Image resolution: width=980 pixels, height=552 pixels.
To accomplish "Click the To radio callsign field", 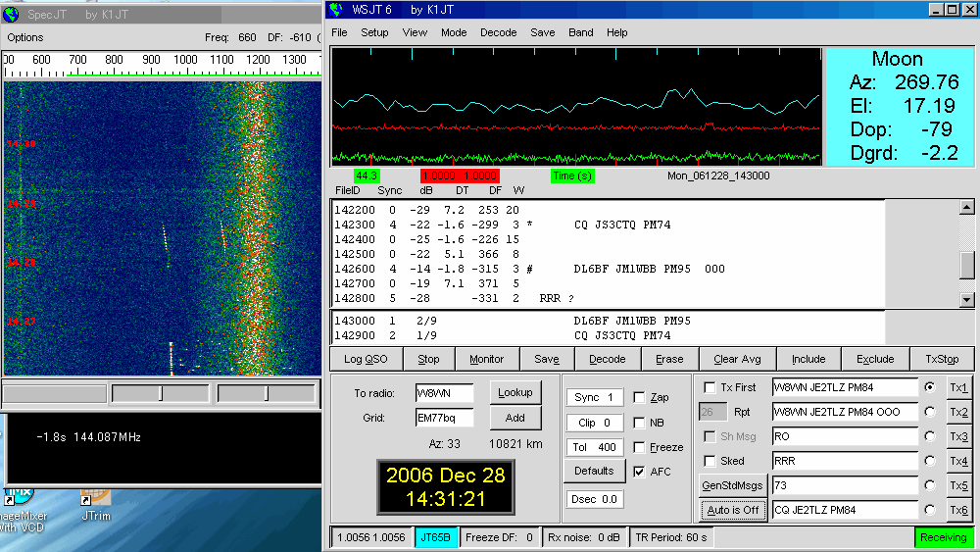I will pos(444,392).
